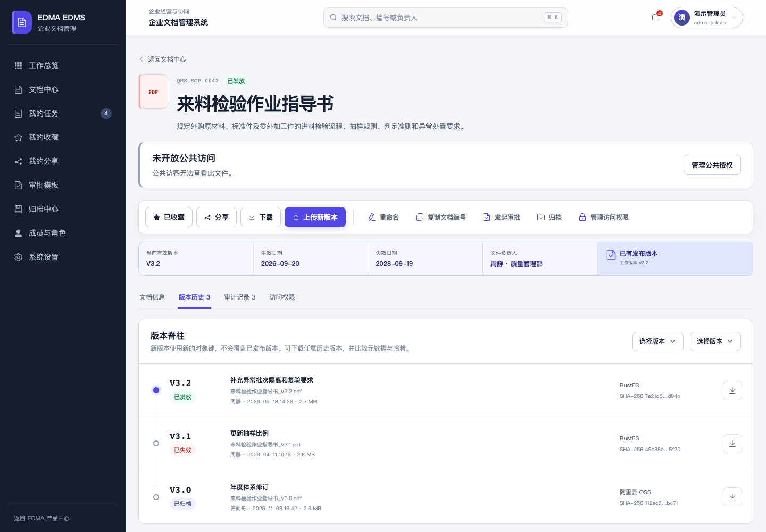
Task: Focus the document search field
Action: (446, 18)
